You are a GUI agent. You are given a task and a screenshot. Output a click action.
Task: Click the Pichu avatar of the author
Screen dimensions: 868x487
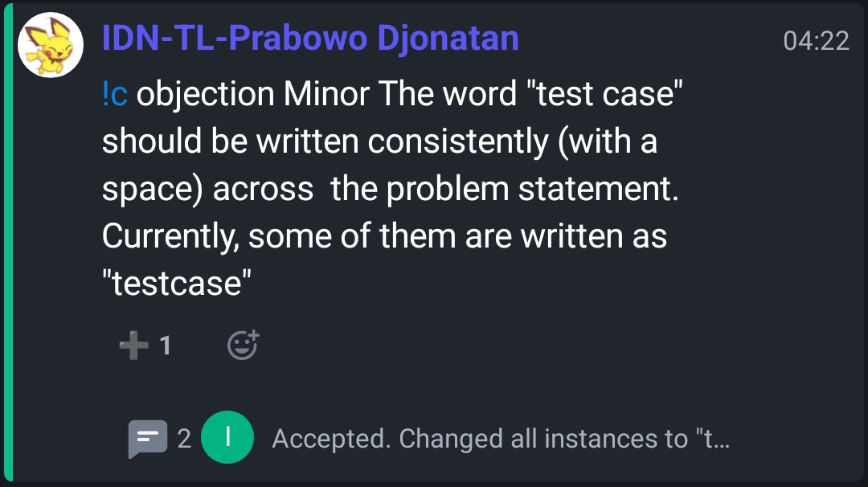(51, 45)
